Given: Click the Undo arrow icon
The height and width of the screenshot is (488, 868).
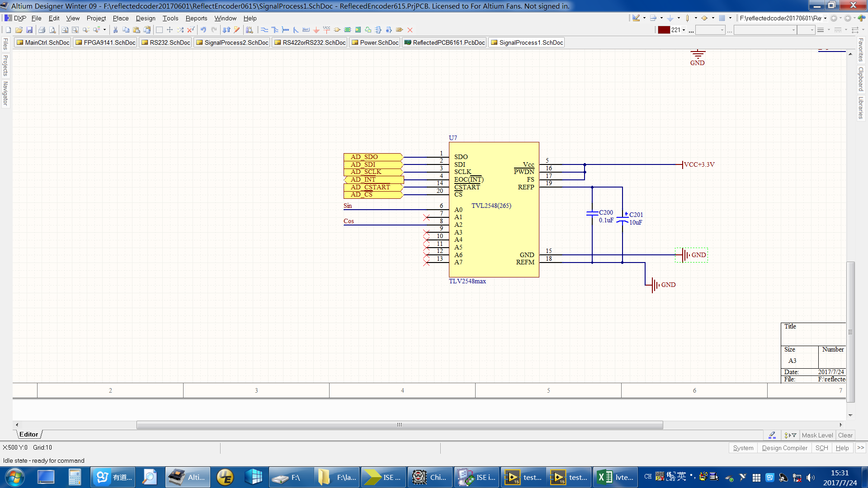Looking at the screenshot, I should tap(203, 30).
